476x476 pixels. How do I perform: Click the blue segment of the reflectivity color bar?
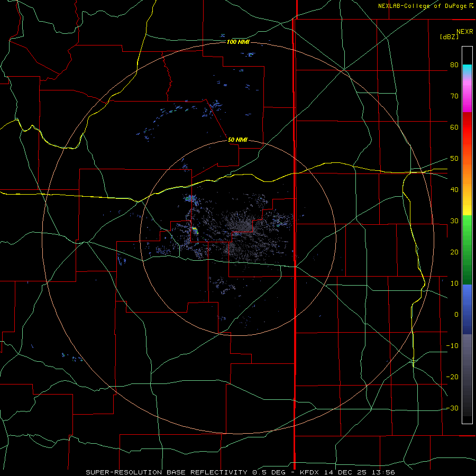point(467,309)
